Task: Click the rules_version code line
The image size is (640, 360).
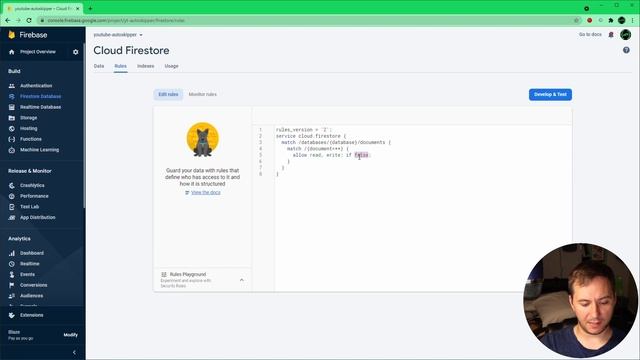Action: (x=304, y=130)
